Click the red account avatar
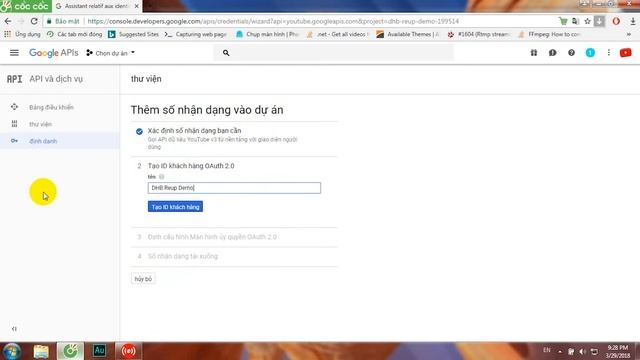This screenshot has height=360, width=640. (625, 53)
